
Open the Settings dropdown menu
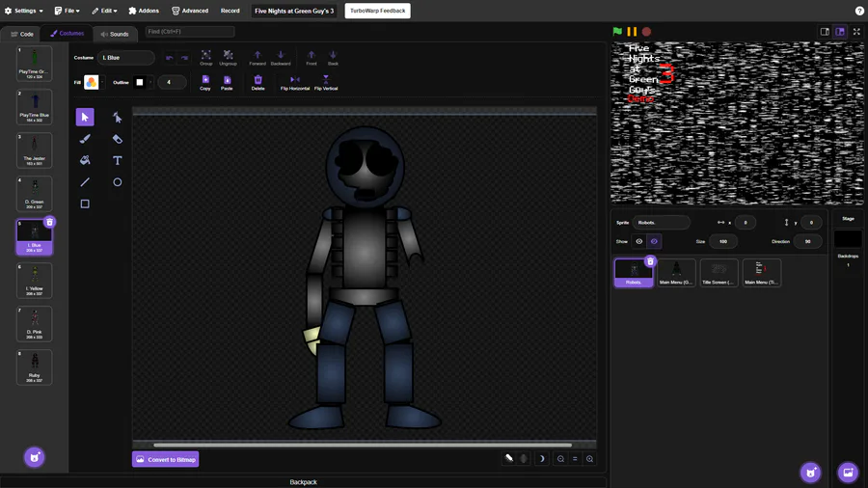pos(23,11)
